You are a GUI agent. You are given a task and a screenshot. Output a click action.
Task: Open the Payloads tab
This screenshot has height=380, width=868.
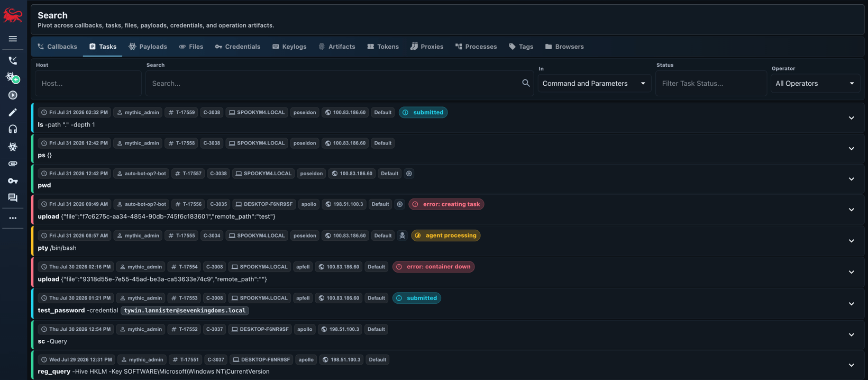[148, 47]
